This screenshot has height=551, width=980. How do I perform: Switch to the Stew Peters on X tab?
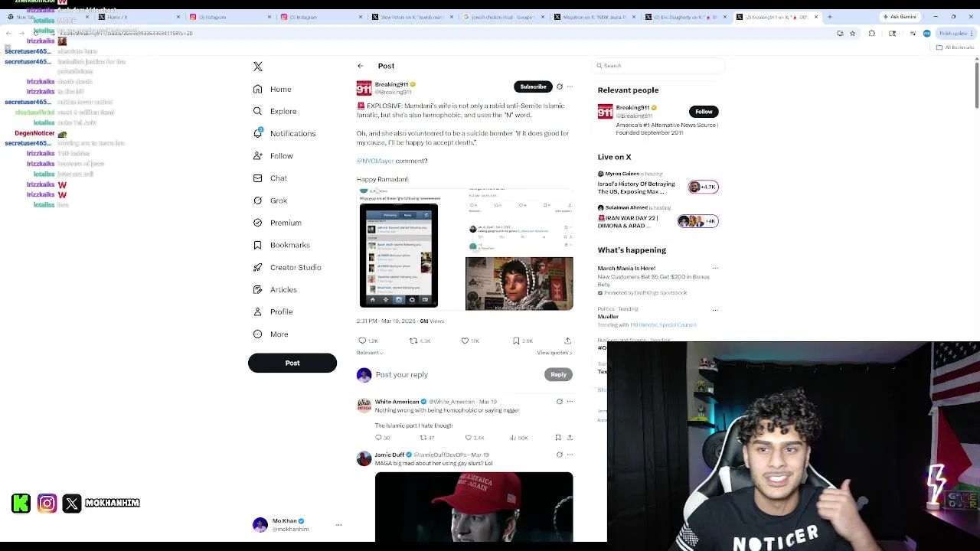[x=411, y=17]
